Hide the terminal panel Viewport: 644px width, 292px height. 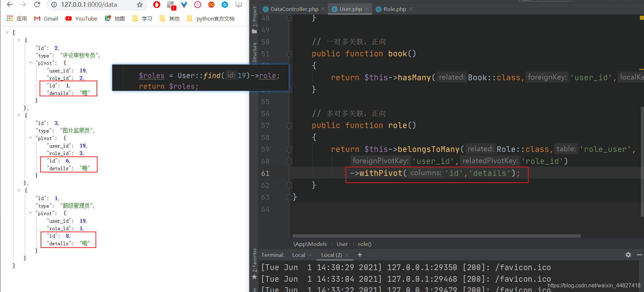[x=640, y=255]
